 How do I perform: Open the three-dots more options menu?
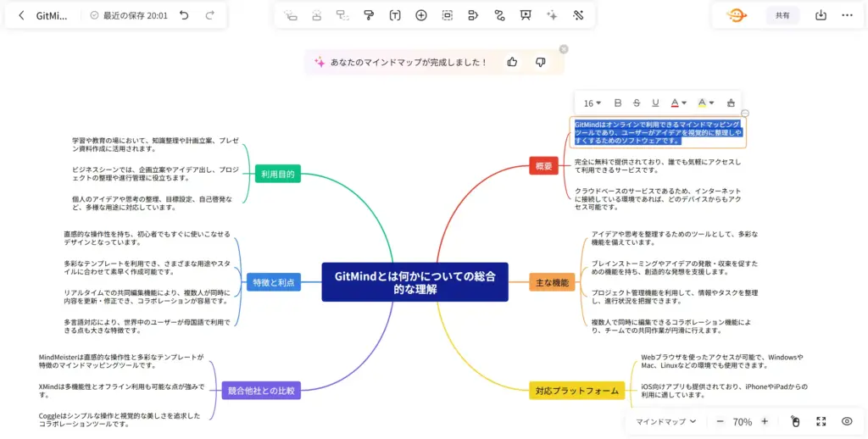pyautogui.click(x=847, y=15)
